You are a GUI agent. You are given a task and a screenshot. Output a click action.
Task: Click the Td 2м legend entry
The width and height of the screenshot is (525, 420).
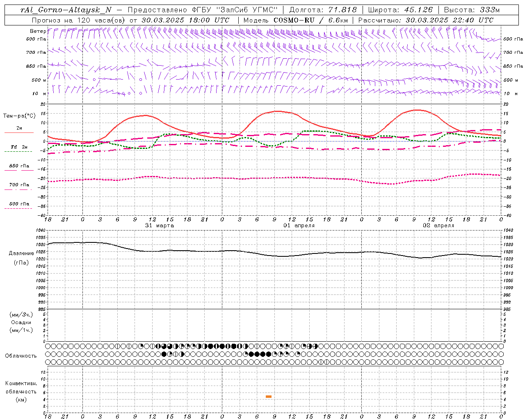pos(19,147)
